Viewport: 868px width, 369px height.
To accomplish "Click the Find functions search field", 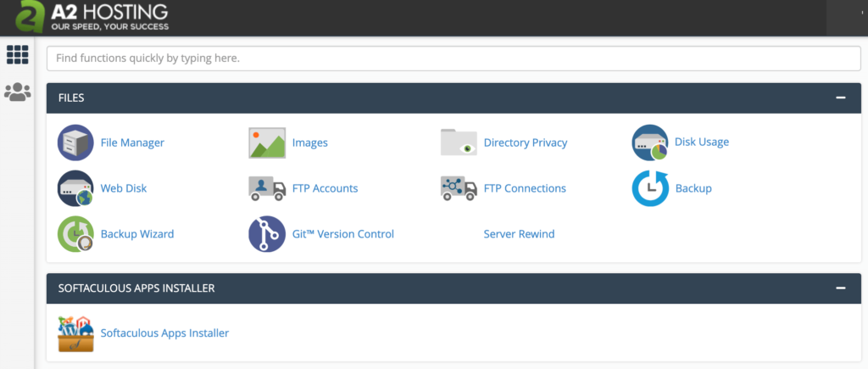I will [x=453, y=59].
